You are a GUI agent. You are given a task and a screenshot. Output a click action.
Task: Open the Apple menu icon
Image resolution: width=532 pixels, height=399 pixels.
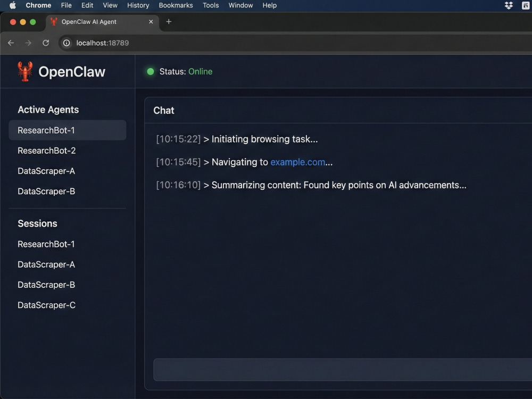pyautogui.click(x=13, y=5)
